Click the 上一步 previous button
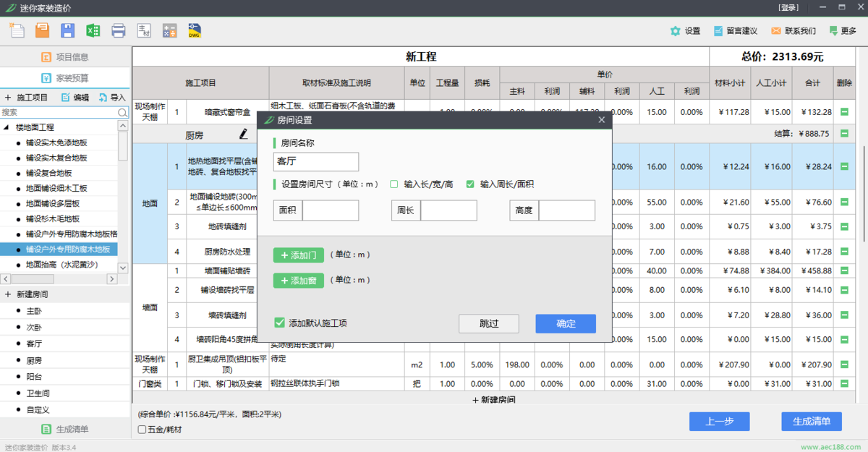 pos(719,422)
